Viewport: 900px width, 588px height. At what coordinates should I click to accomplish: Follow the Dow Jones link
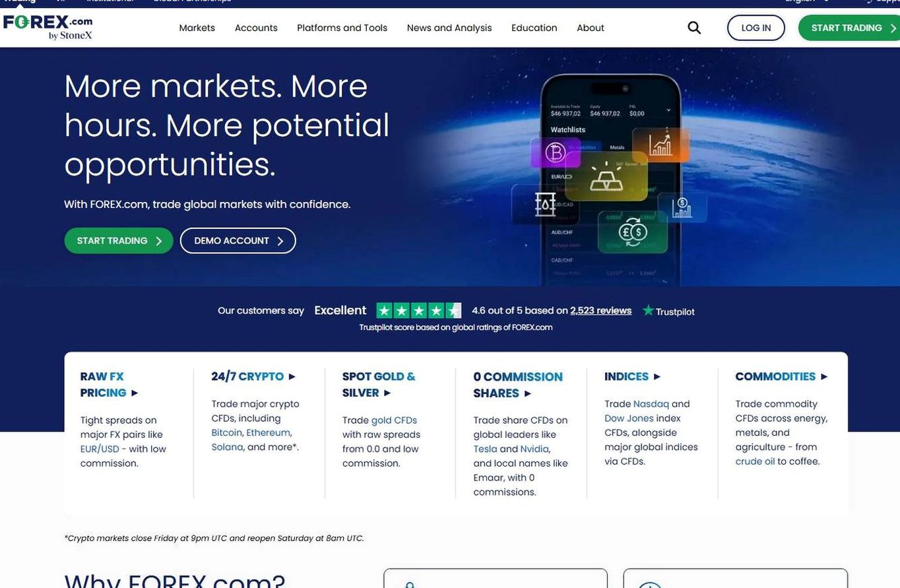coord(629,418)
